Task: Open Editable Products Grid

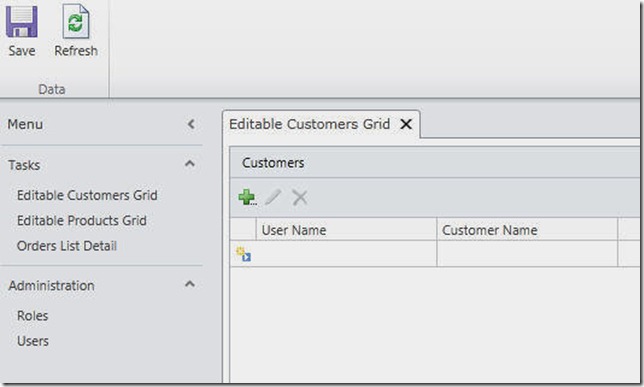Action: [x=82, y=221]
